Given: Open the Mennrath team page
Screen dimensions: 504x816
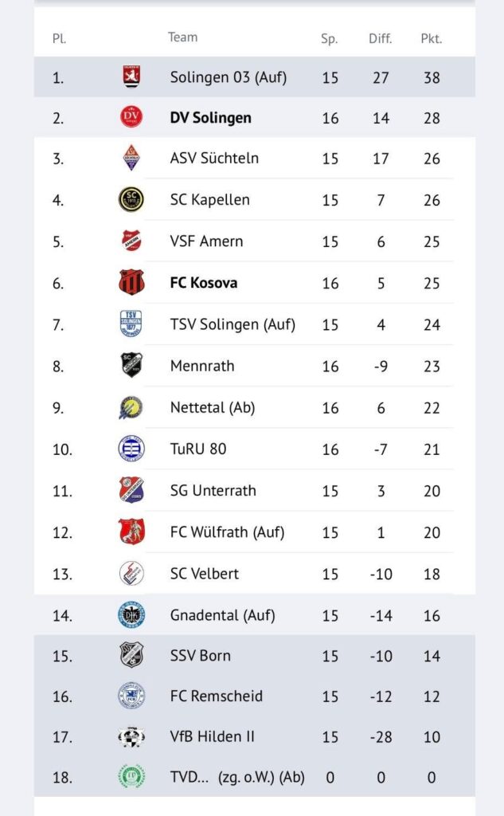Looking at the screenshot, I should (x=202, y=366).
